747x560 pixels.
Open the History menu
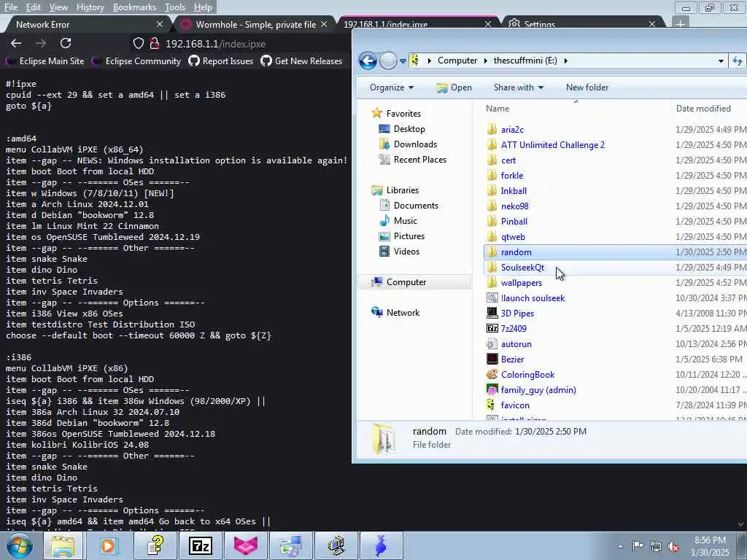90,7
